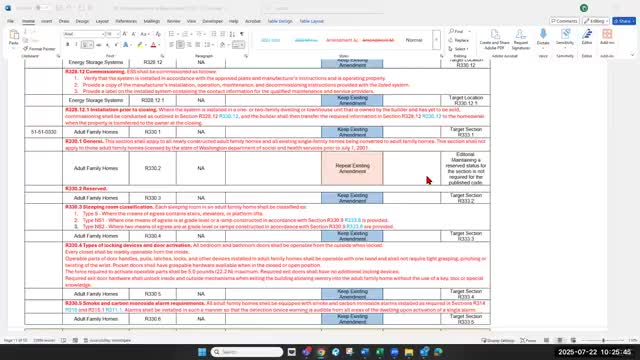Activate the Format Painter tool

(x=39, y=49)
